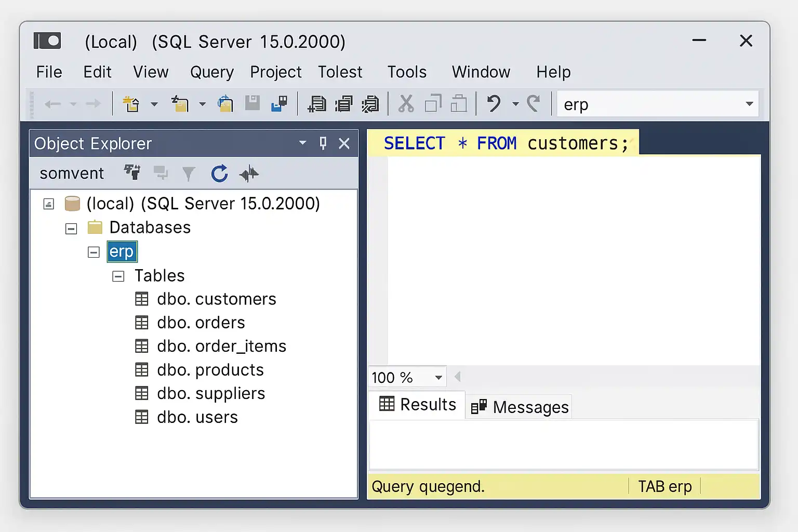Click the activity monitor waveform icon

pyautogui.click(x=249, y=174)
